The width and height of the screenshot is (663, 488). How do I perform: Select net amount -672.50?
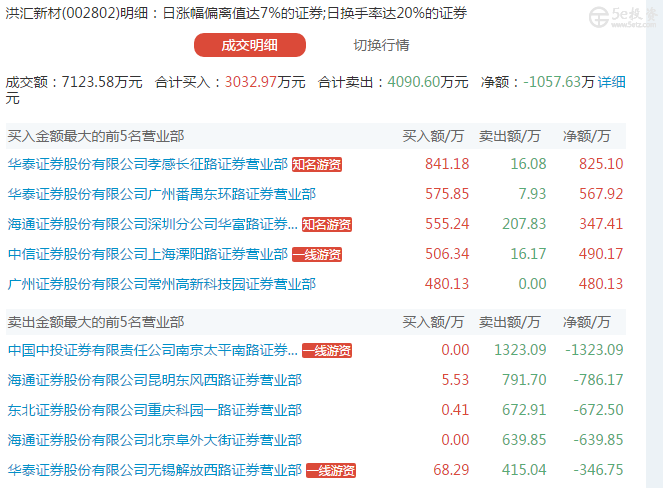tap(598, 410)
